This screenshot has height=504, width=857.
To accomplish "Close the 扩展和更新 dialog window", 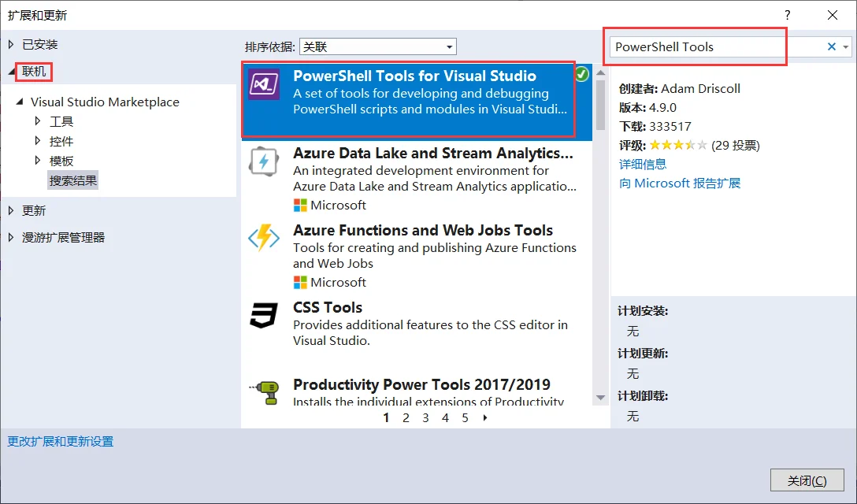I will point(833,15).
